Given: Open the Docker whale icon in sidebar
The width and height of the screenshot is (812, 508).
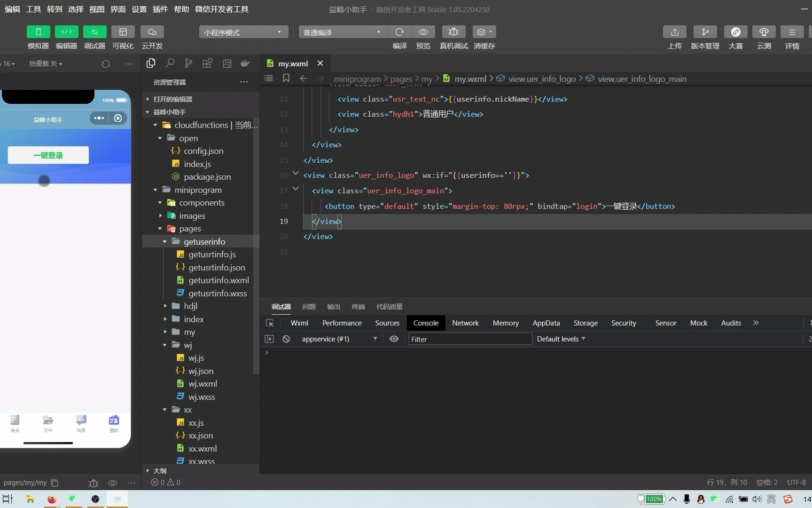Looking at the screenshot, I should tap(245, 63).
